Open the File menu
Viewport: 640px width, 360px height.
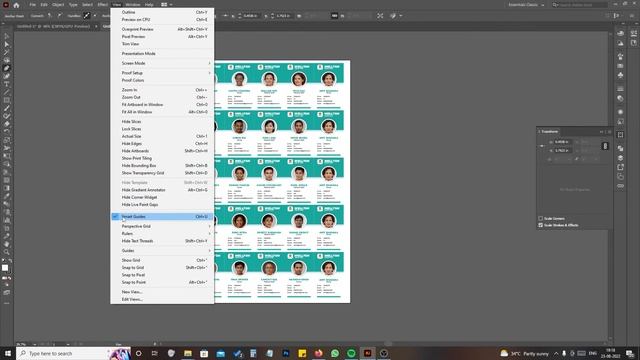point(32,4)
